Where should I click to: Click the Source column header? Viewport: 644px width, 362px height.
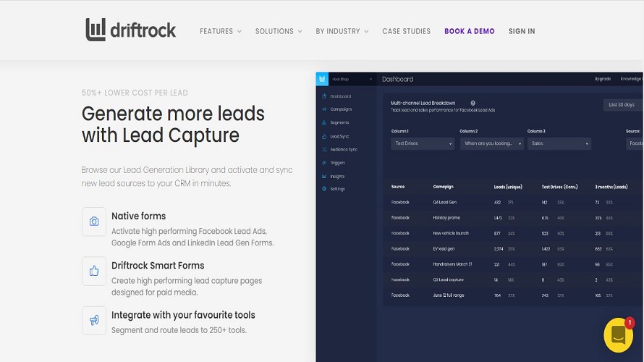[397, 187]
